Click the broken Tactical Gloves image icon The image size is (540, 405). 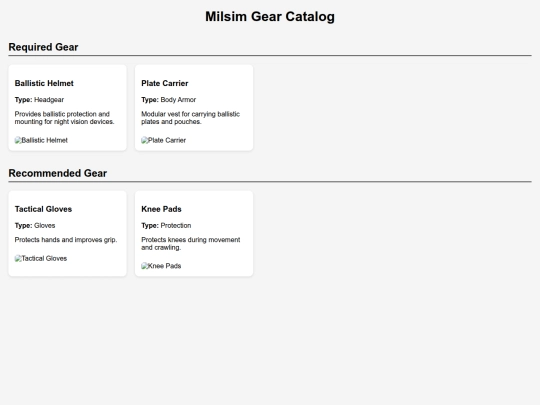click(18, 258)
